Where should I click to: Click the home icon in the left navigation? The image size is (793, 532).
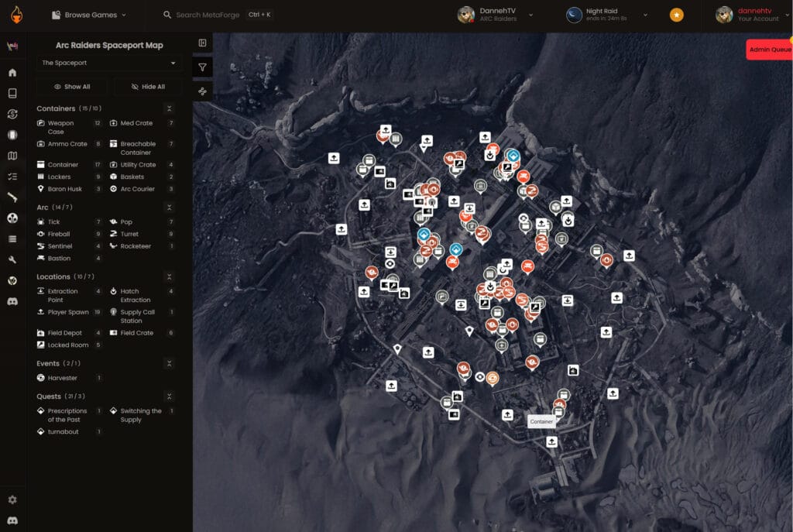coord(12,71)
